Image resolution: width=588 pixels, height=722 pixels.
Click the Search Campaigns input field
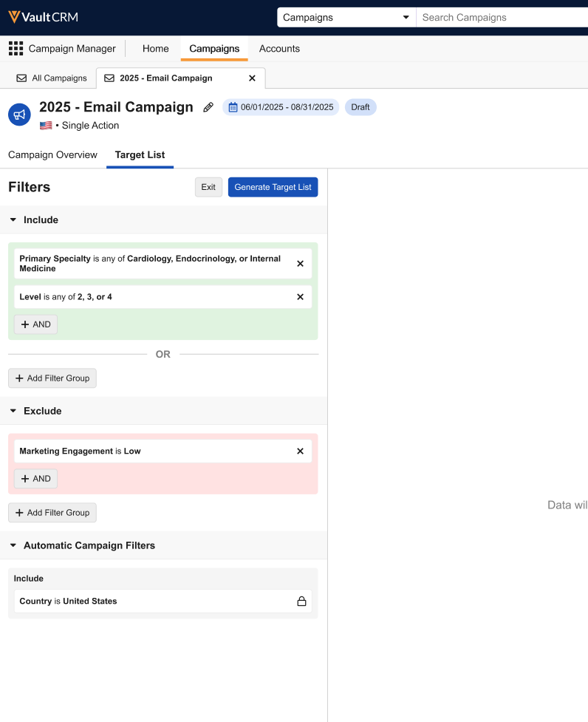click(502, 18)
